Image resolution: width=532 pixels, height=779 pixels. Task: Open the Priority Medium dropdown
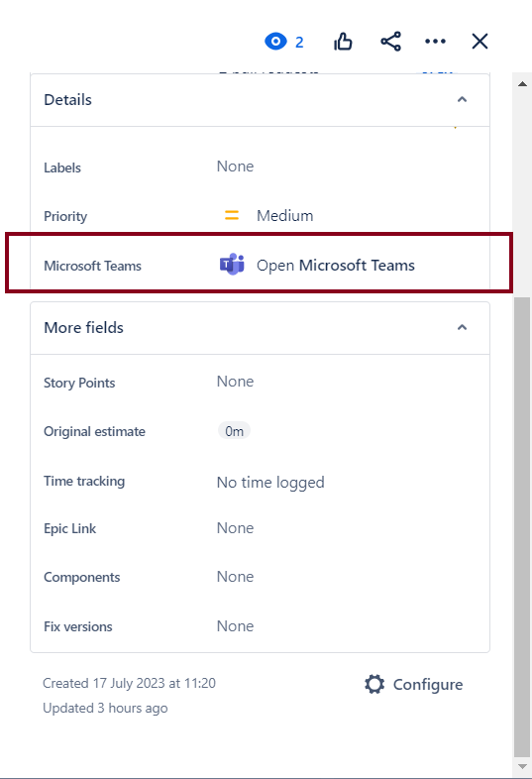point(268,216)
